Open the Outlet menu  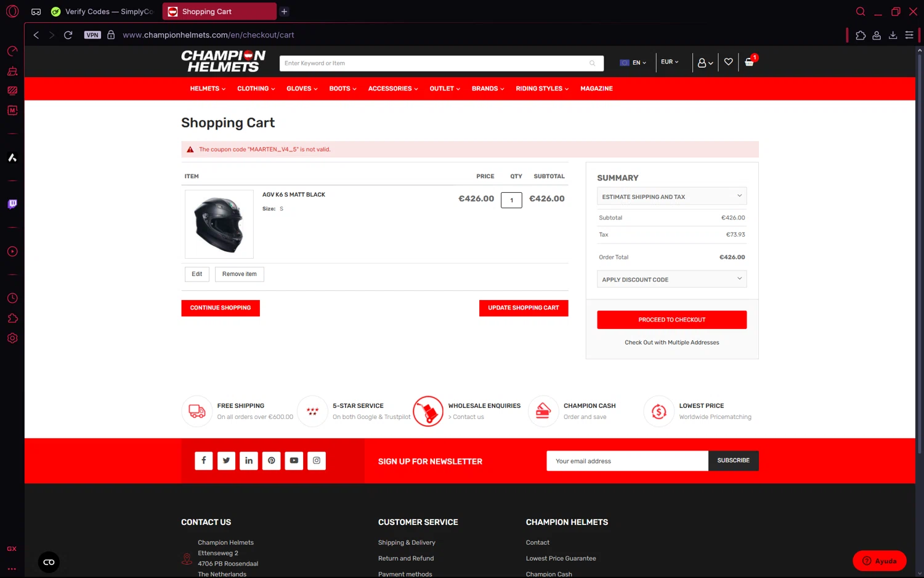(x=445, y=89)
